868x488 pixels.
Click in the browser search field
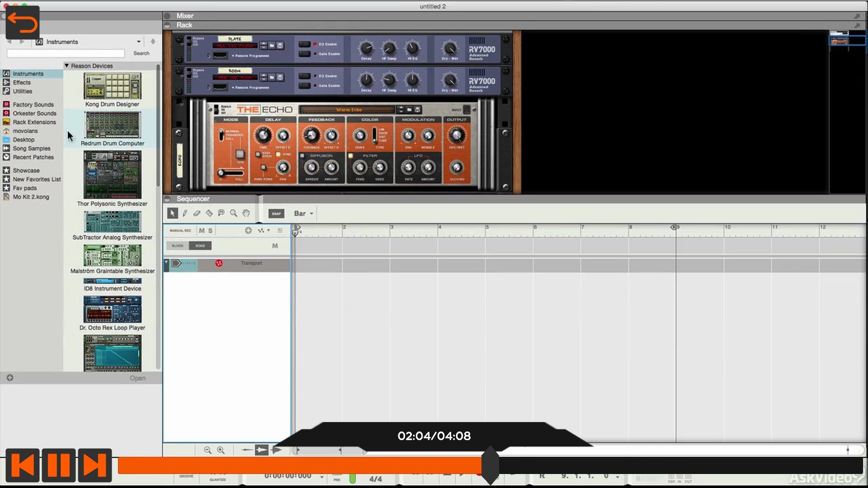(66, 53)
